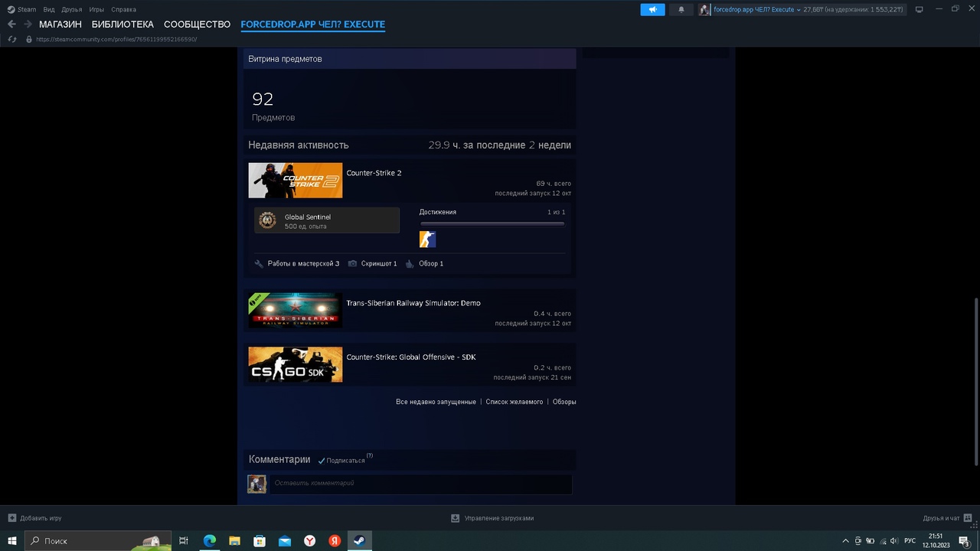Open Trans-Siberian Railway Simulator: Demo link
Viewport: 980px width, 551px height.
pyautogui.click(x=413, y=303)
